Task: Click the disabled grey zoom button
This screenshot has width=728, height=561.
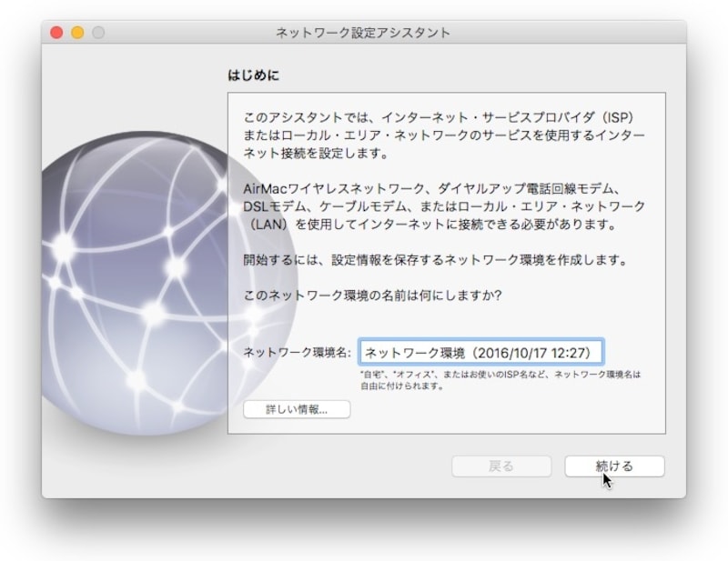Action: (x=98, y=33)
